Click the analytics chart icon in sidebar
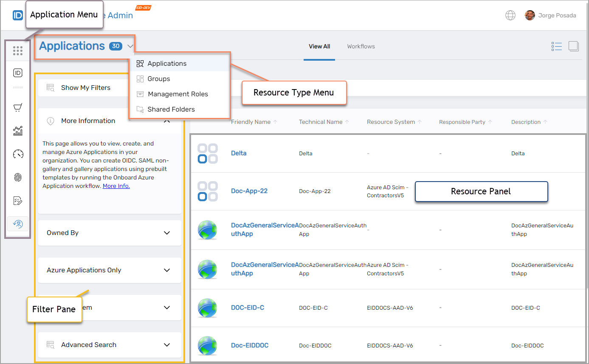 [17, 131]
